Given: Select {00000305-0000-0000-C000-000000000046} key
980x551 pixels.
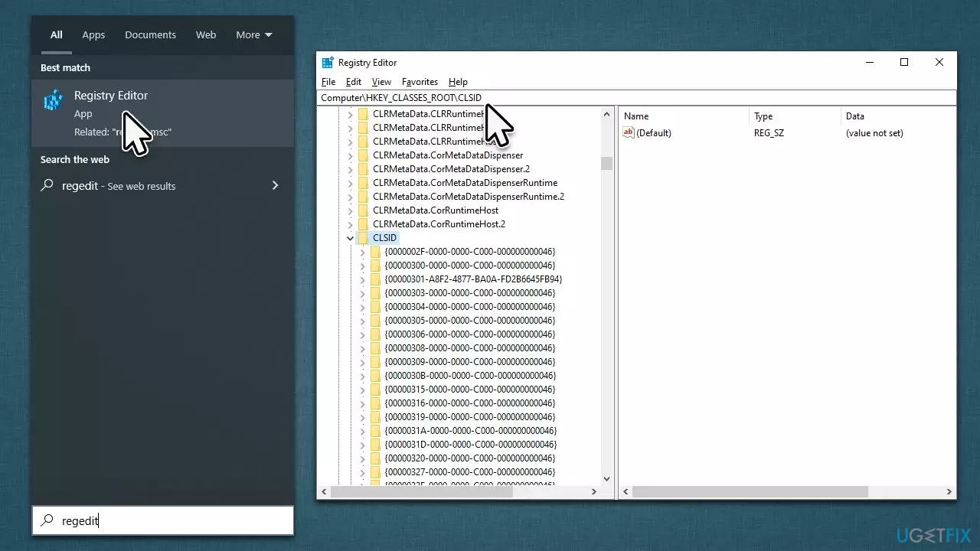Looking at the screenshot, I should [x=469, y=321].
